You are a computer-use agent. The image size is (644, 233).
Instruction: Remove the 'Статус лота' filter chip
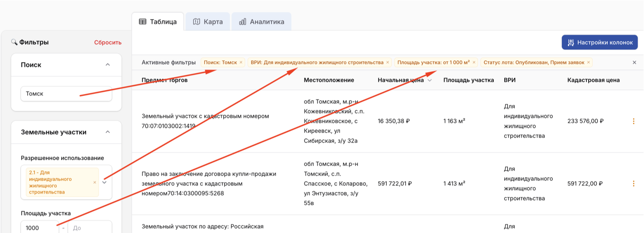click(x=589, y=63)
